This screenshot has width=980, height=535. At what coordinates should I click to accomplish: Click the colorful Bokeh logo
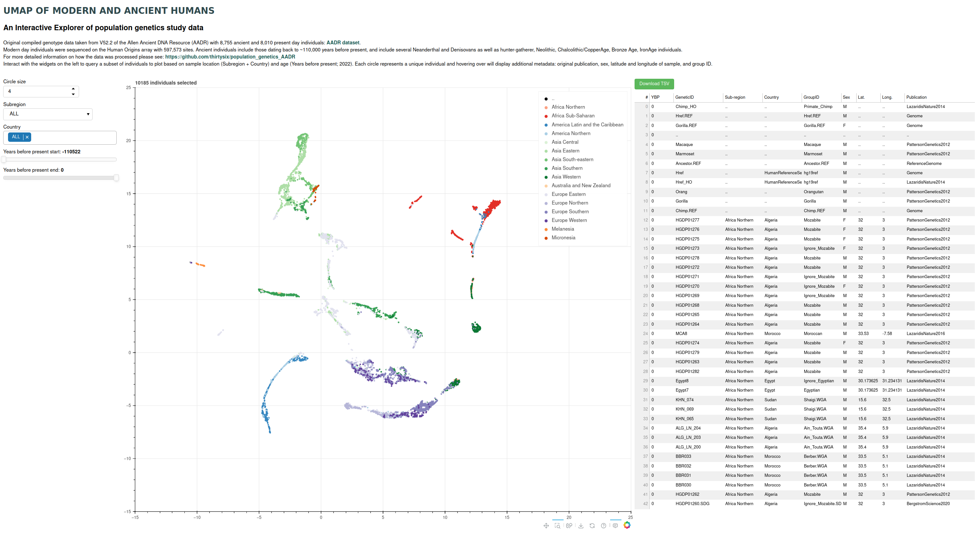point(627,525)
